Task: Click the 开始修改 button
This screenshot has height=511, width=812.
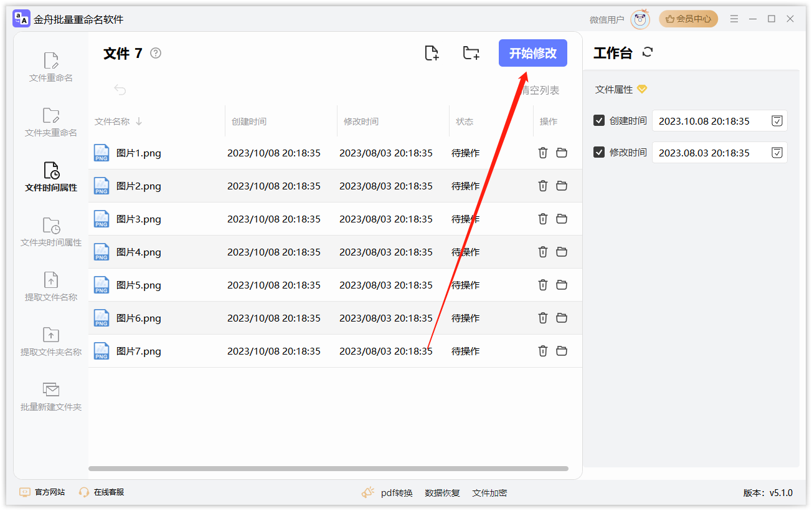Action: click(x=532, y=53)
